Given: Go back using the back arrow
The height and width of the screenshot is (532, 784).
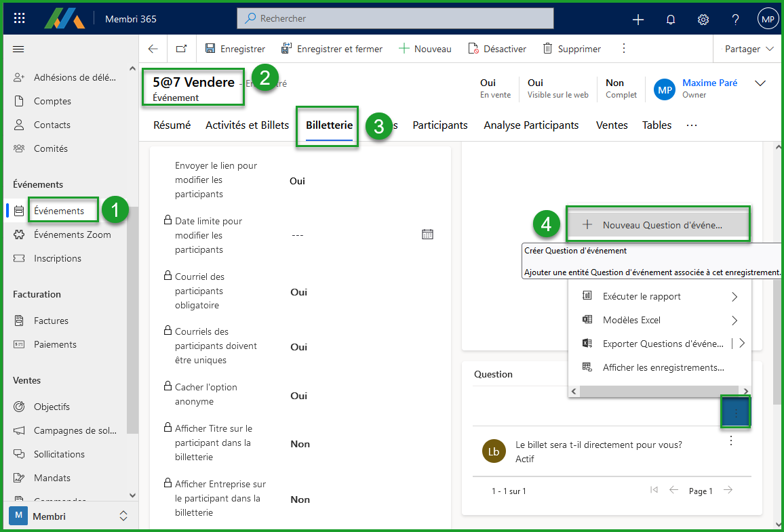Looking at the screenshot, I should pos(153,49).
